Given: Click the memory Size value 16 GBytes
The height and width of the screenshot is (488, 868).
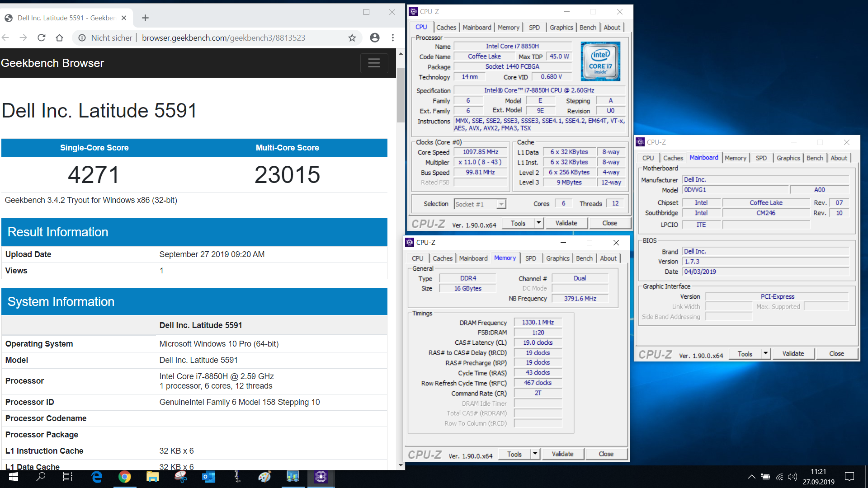Looking at the screenshot, I should [468, 288].
